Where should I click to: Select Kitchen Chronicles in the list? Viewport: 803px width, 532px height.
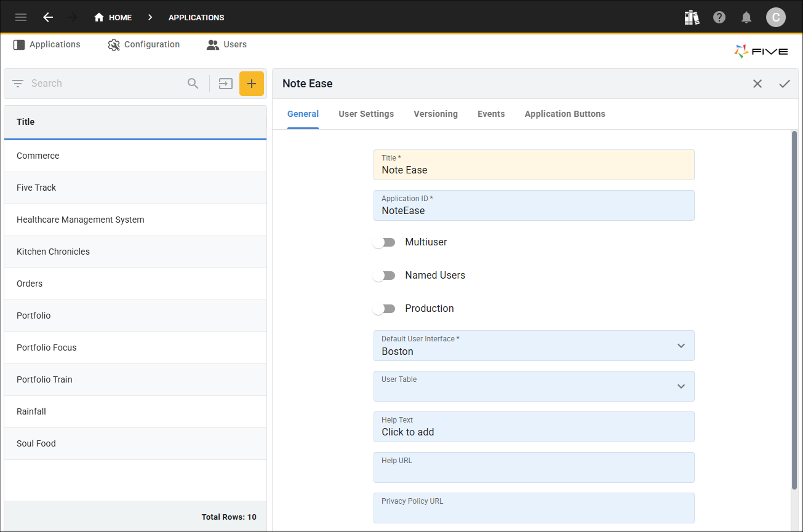click(x=54, y=252)
